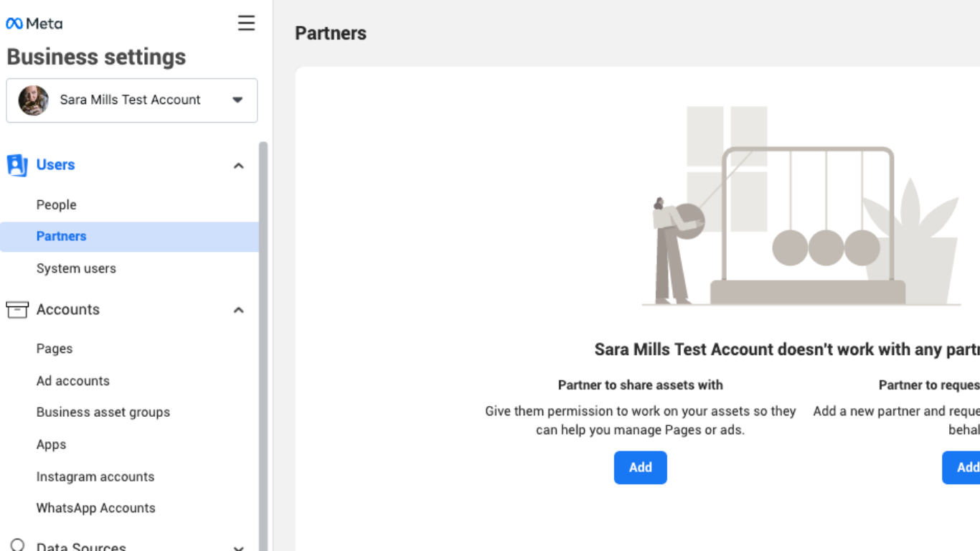Click 'Add a new partner' description text

click(x=897, y=420)
